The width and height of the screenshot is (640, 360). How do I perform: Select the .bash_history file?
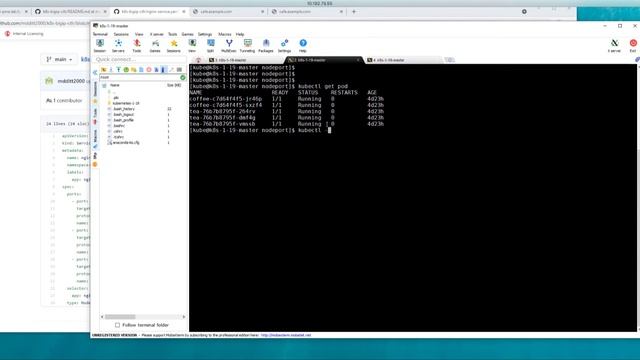(124, 109)
